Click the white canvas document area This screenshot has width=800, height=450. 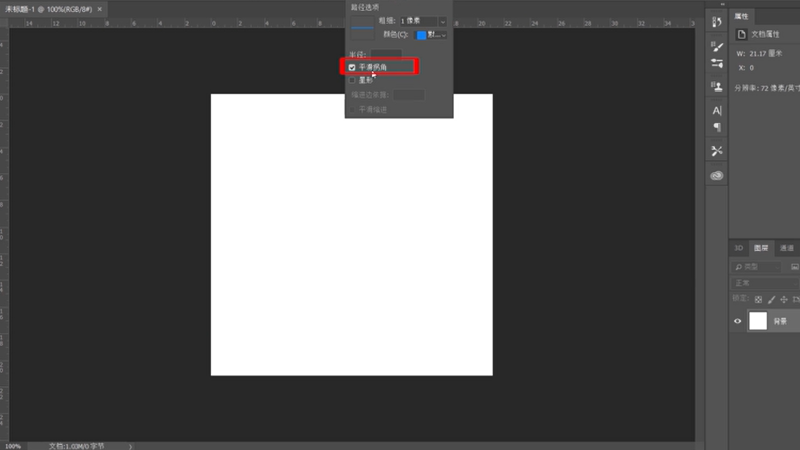click(x=352, y=235)
